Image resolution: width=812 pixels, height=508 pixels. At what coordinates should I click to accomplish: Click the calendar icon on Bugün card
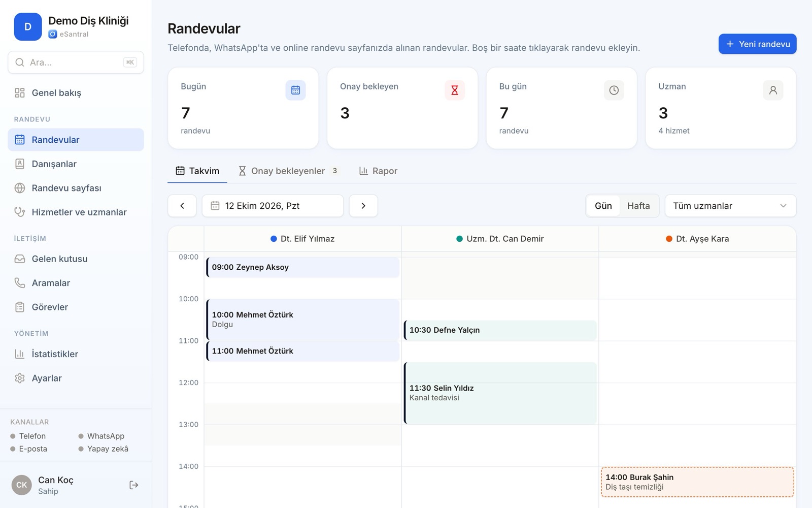(x=295, y=90)
